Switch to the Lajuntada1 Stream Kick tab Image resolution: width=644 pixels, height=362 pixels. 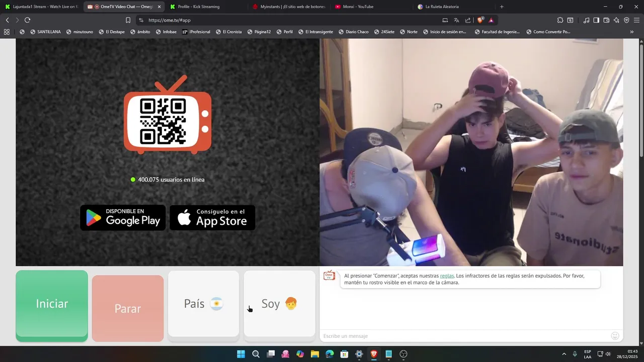[x=41, y=7]
